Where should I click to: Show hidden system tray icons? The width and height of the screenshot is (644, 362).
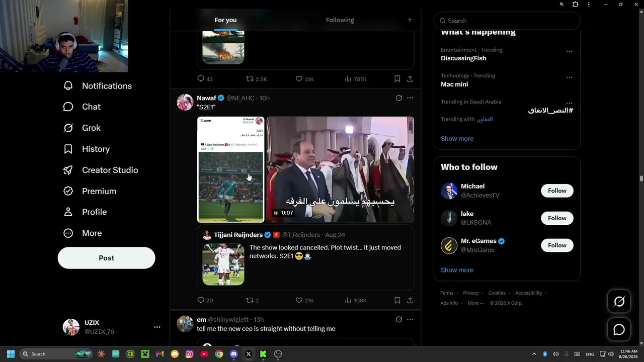tap(534, 354)
